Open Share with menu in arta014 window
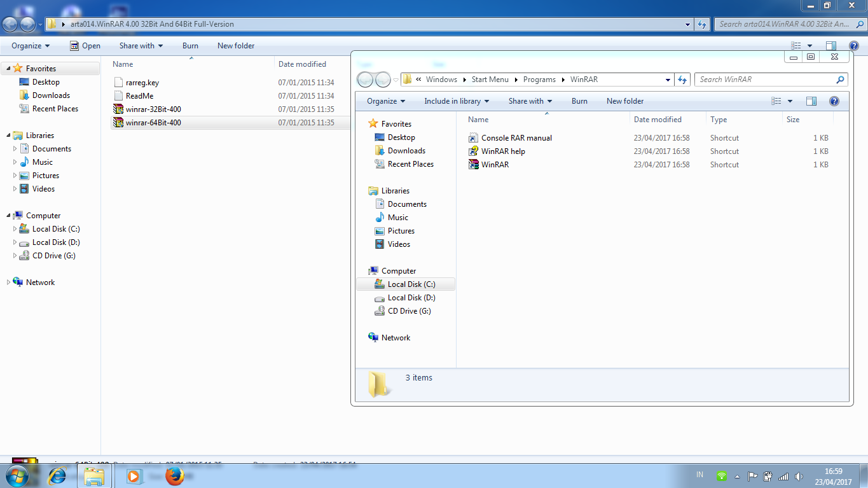Screen dimensions: 868x488 [141, 46]
